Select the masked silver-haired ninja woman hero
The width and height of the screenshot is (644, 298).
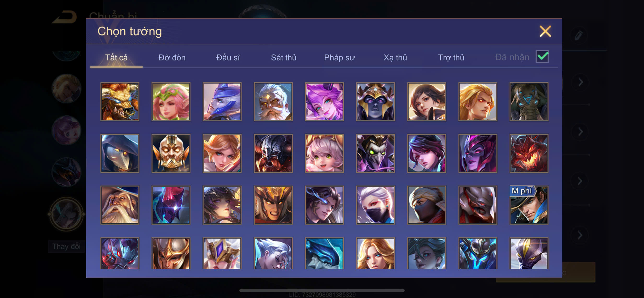(x=375, y=205)
